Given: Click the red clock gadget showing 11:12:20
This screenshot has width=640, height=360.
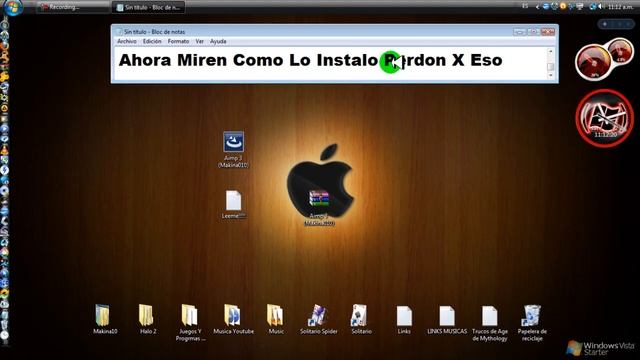Looking at the screenshot, I should [604, 118].
